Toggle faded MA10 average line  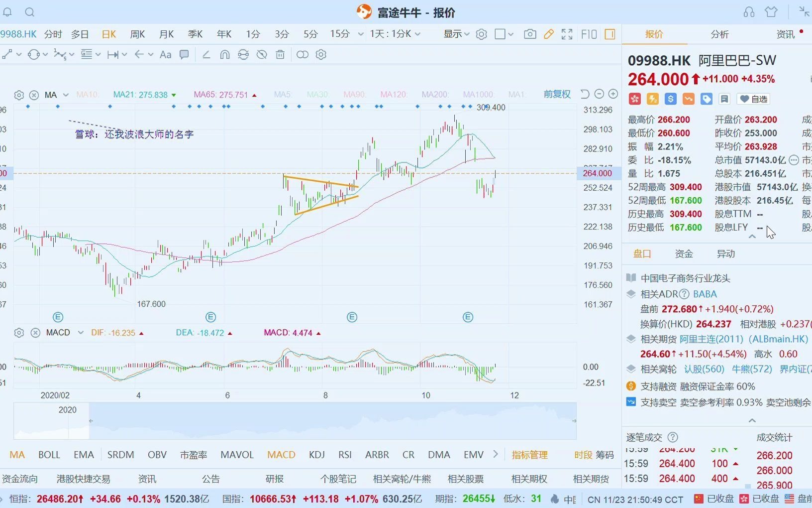[88, 95]
